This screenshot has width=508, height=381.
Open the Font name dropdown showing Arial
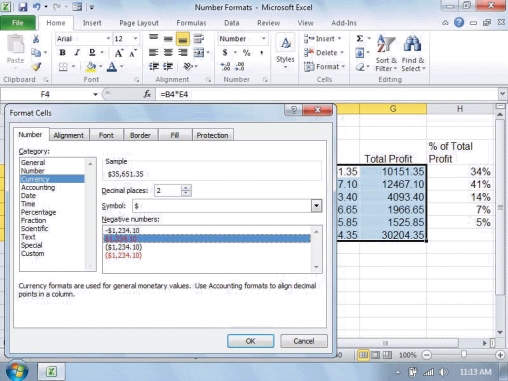[x=108, y=39]
